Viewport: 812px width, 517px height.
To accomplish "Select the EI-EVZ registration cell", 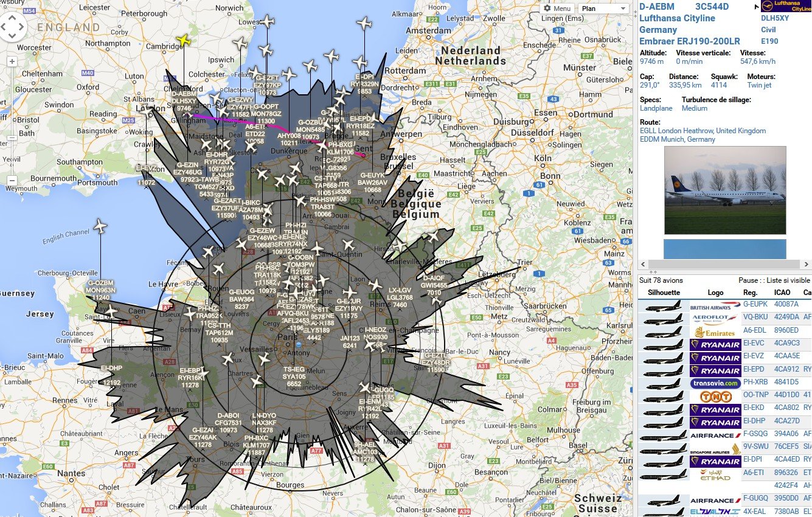I will pos(754,356).
